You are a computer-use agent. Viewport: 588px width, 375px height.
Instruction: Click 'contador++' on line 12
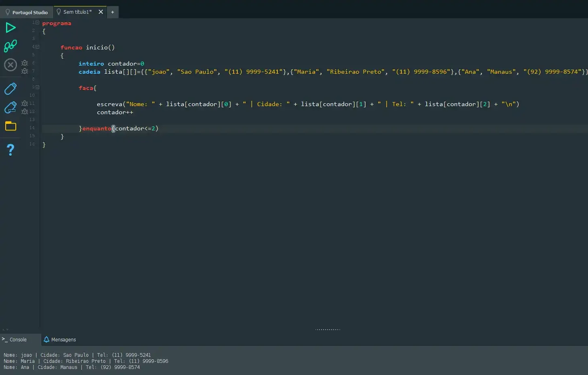(115, 112)
